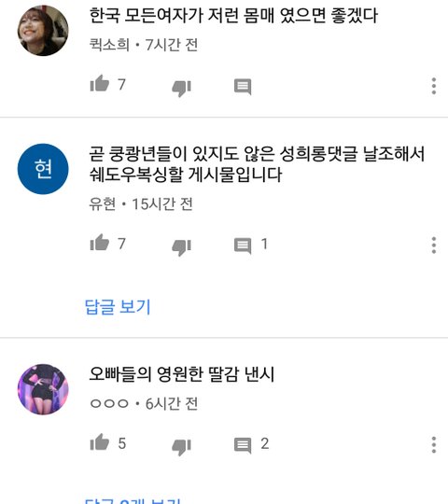Like the comment by 유현

(100, 243)
